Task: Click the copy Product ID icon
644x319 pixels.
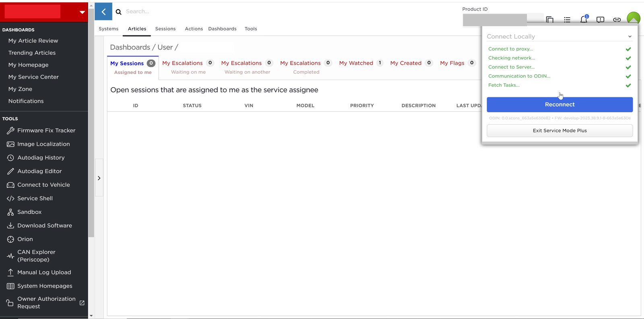Action: (x=550, y=19)
